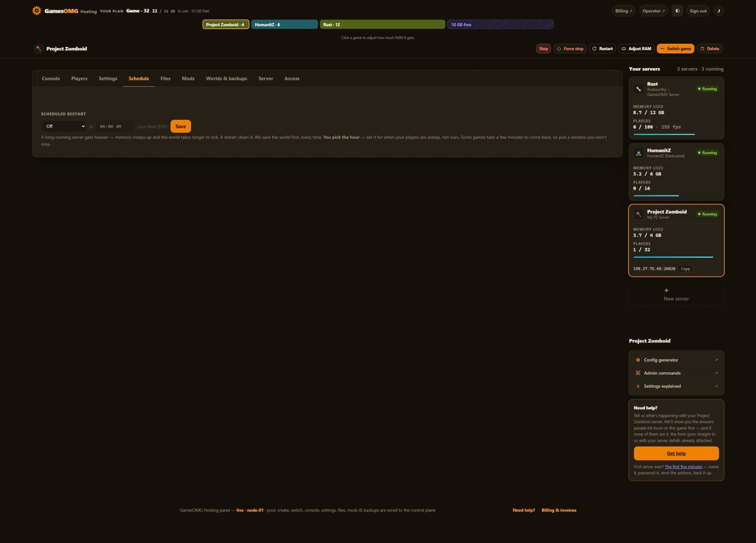Click the Need help? link in the footer

point(524,510)
